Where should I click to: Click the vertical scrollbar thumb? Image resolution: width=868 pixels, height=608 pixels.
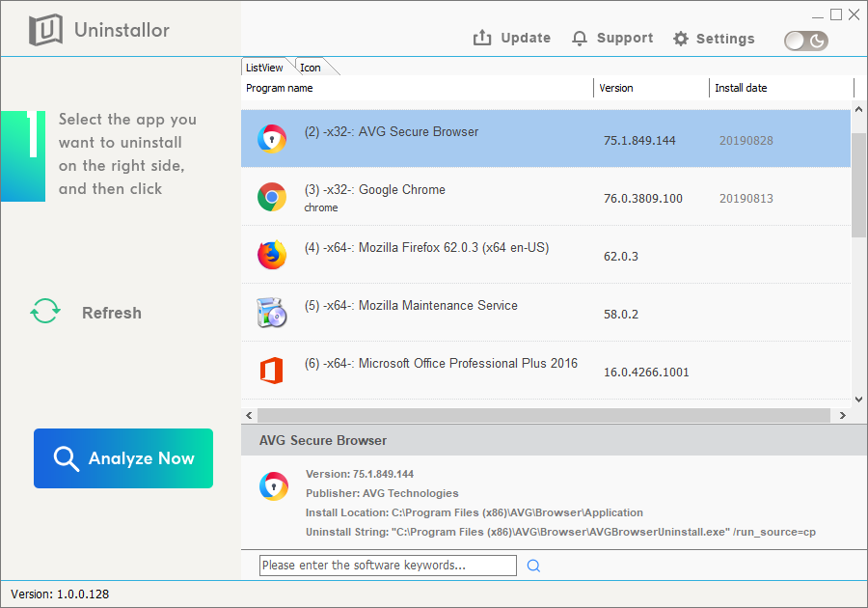point(858,185)
